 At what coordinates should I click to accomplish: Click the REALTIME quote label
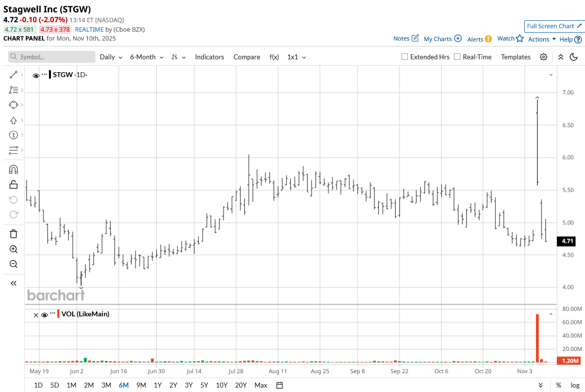pyautogui.click(x=89, y=30)
